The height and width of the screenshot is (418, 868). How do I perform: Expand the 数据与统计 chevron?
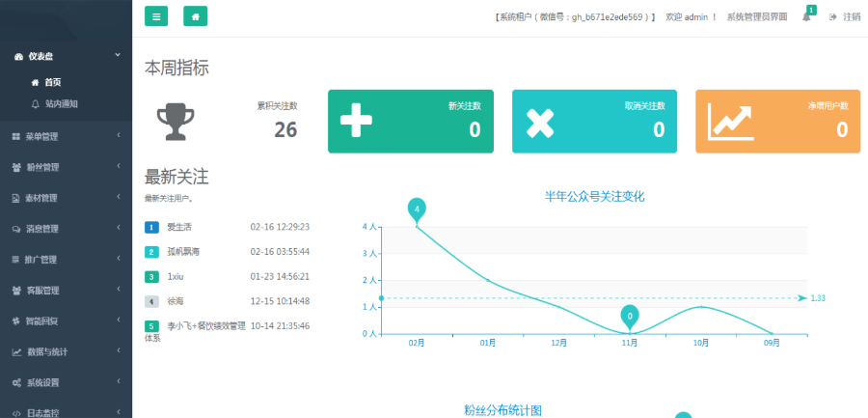[119, 351]
